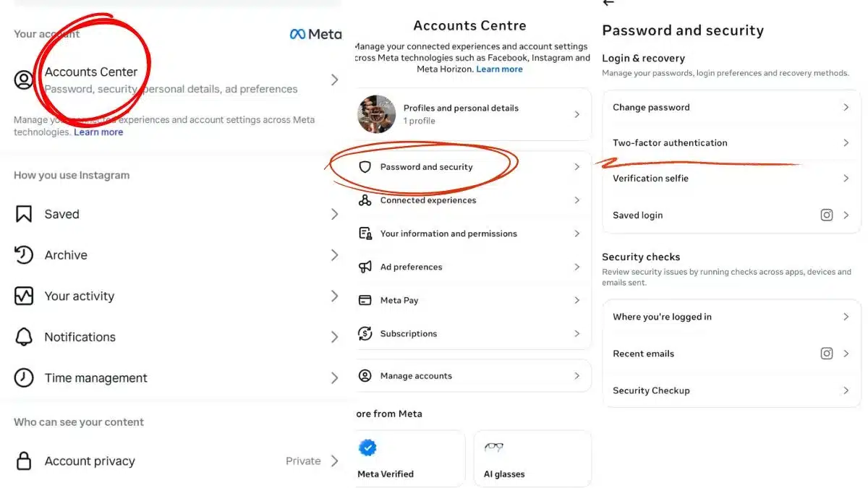The width and height of the screenshot is (868, 488).
Task: Click the Time management clock icon
Action: click(24, 377)
